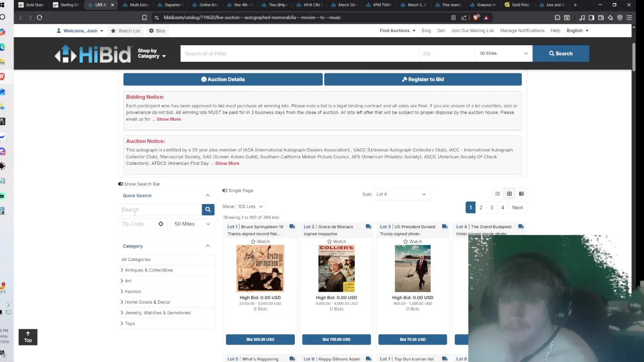Go to results page 2

pyautogui.click(x=480, y=207)
